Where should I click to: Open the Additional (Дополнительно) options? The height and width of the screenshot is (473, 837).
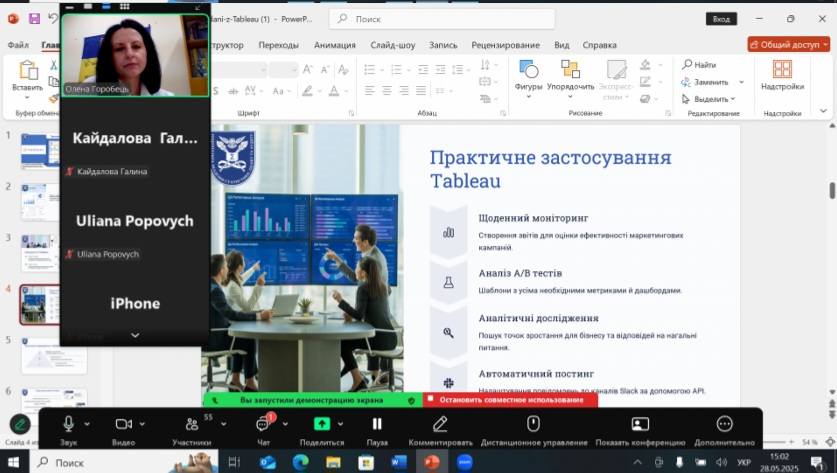[x=724, y=424]
